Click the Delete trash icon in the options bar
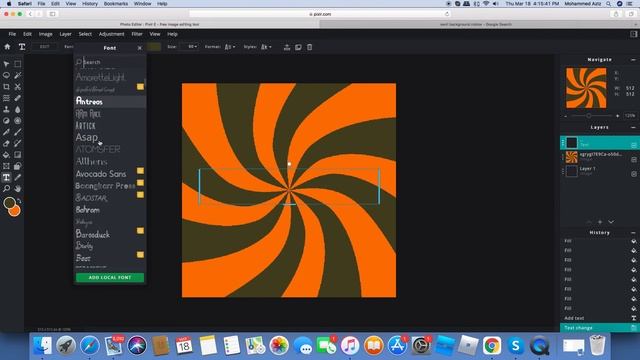The width and height of the screenshot is (640, 360). pyautogui.click(x=309, y=47)
